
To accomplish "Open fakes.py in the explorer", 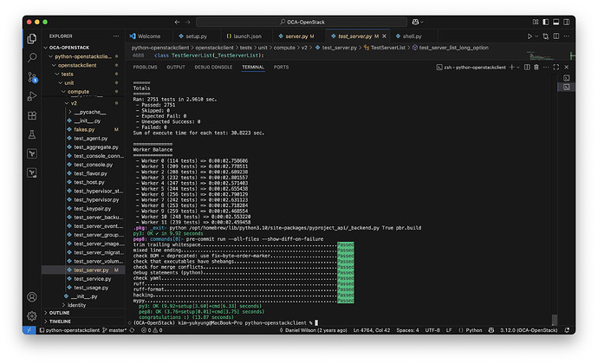I will pyautogui.click(x=83, y=129).
